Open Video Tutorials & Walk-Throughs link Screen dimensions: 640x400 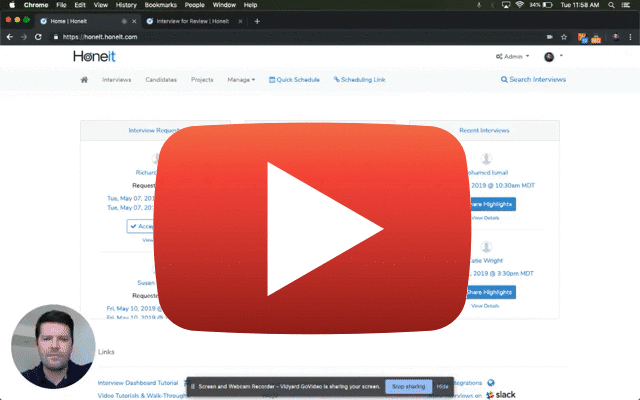pos(143,395)
